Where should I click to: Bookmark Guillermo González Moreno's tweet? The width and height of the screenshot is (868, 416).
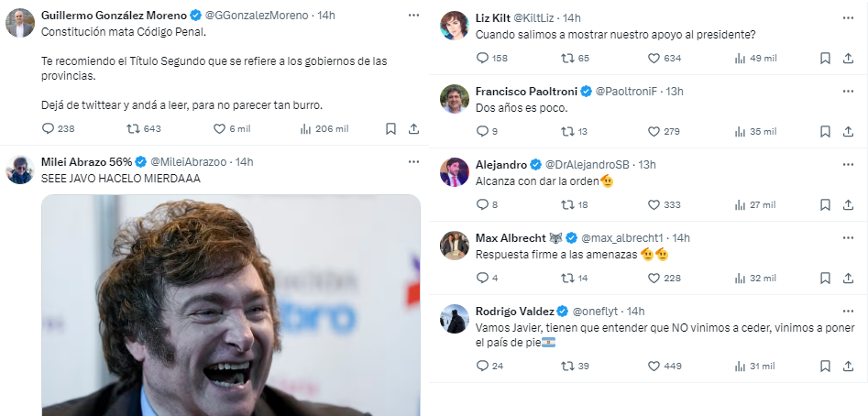[391, 129]
